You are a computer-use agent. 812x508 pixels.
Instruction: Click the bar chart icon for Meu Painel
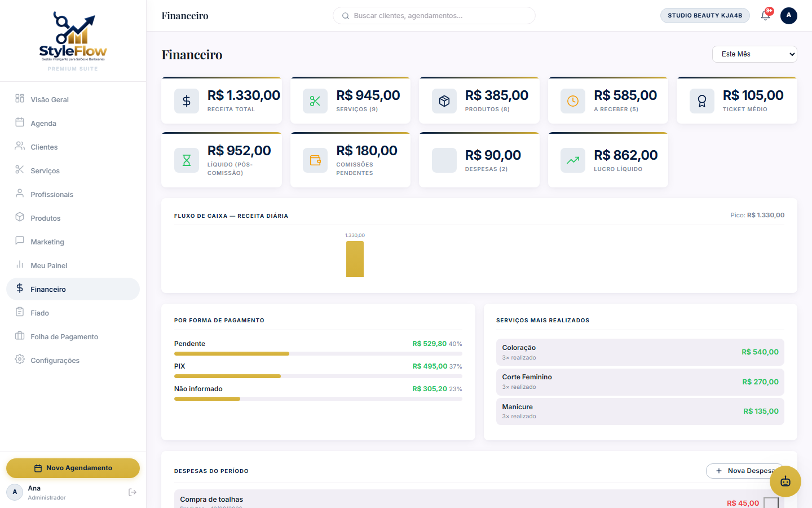[x=20, y=265]
